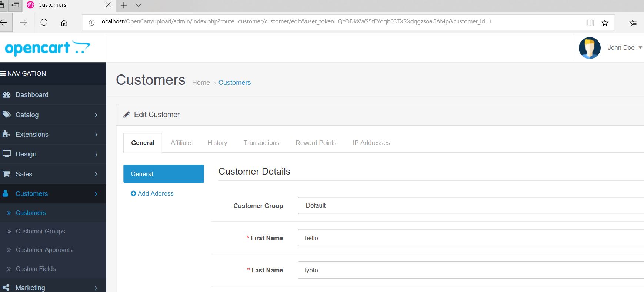Click the Design monitor icon
644x292 pixels.
pos(6,154)
